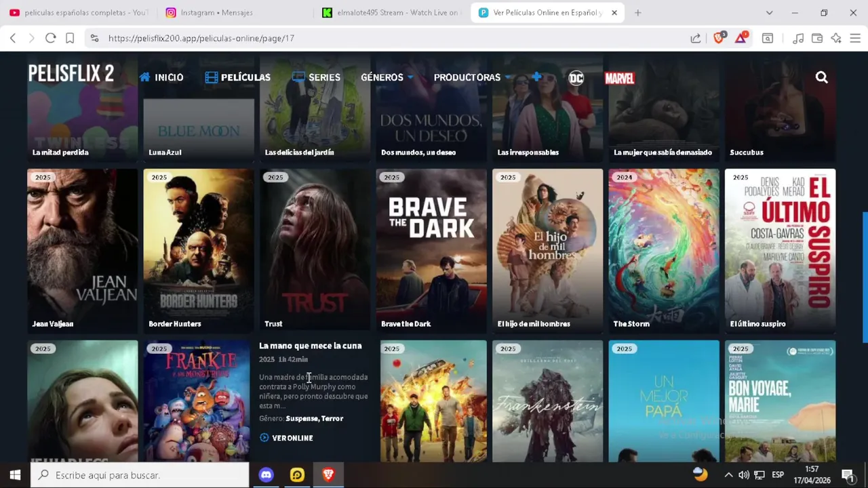Click the blue plus icon in navigation
Viewport: 868px width, 488px height.
(536, 77)
